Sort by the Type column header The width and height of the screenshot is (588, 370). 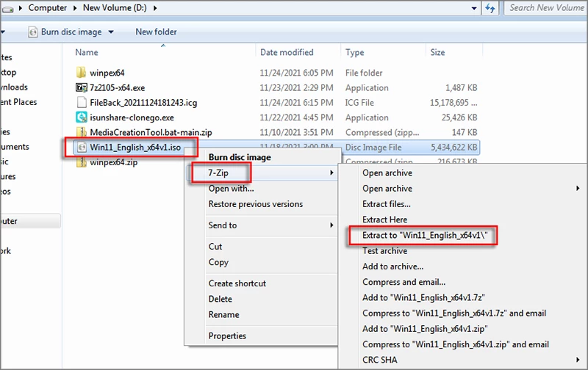tap(354, 52)
